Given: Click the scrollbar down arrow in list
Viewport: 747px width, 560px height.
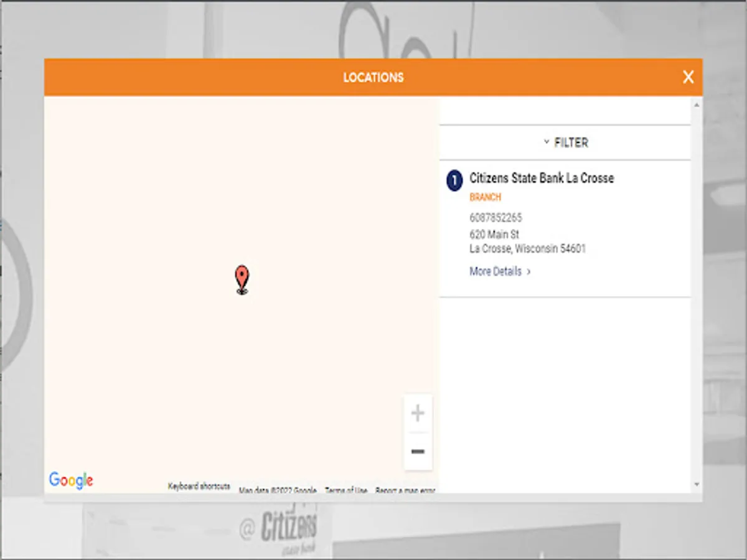Looking at the screenshot, I should pyautogui.click(x=697, y=485).
